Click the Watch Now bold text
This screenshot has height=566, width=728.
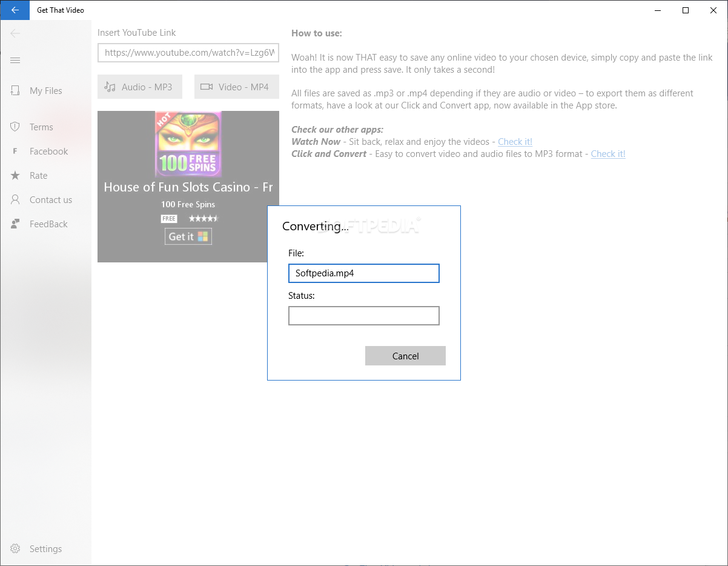click(x=316, y=141)
